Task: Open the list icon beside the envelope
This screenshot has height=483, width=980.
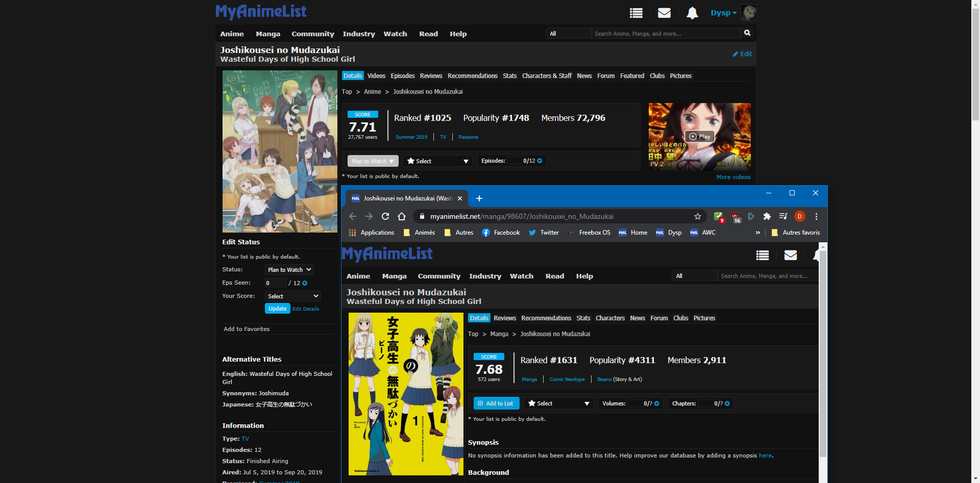Action: (x=636, y=13)
